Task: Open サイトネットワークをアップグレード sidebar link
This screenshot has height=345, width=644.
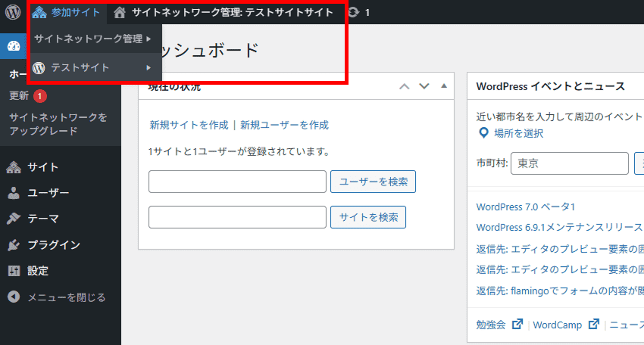Action: pyautogui.click(x=58, y=124)
